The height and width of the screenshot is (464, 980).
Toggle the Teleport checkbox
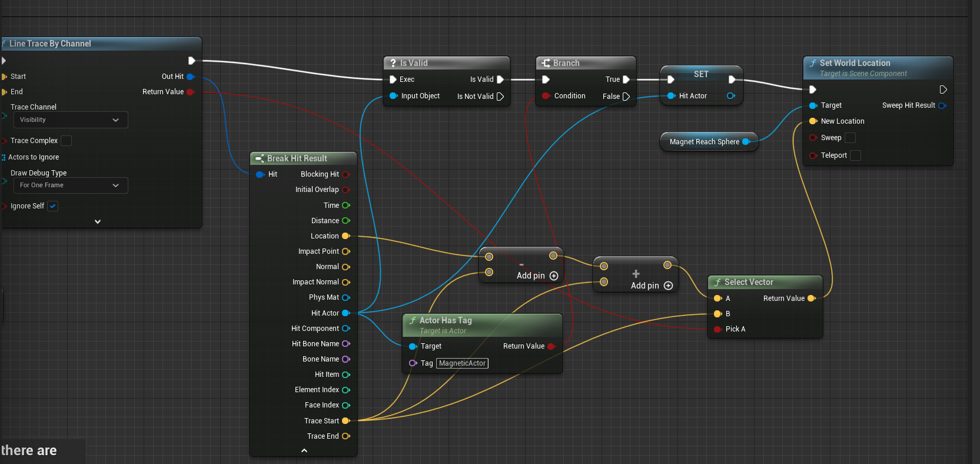[x=856, y=155]
